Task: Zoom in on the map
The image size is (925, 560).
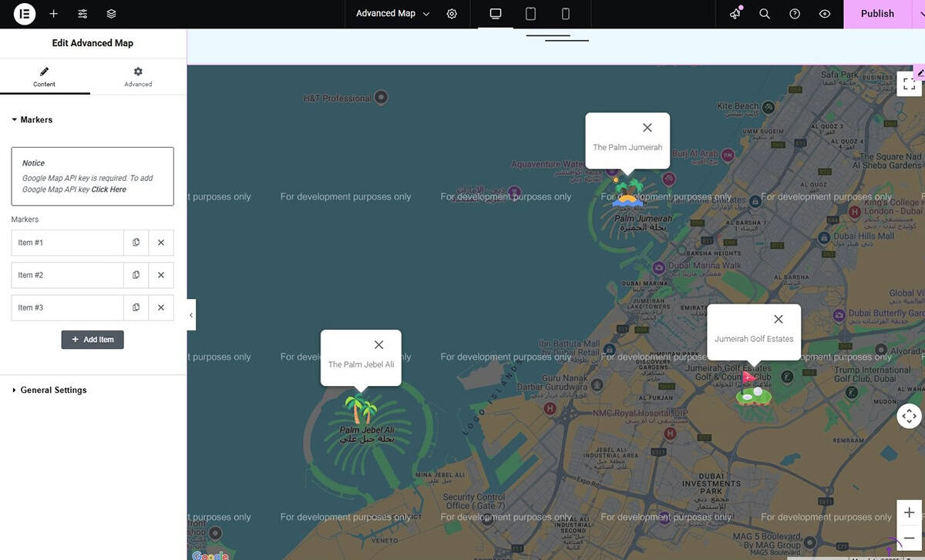Action: [909, 513]
